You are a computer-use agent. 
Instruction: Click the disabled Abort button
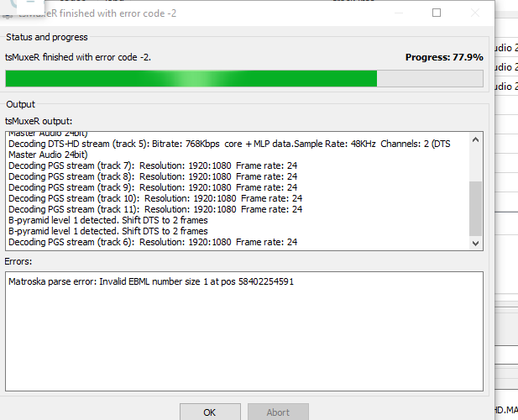click(278, 412)
